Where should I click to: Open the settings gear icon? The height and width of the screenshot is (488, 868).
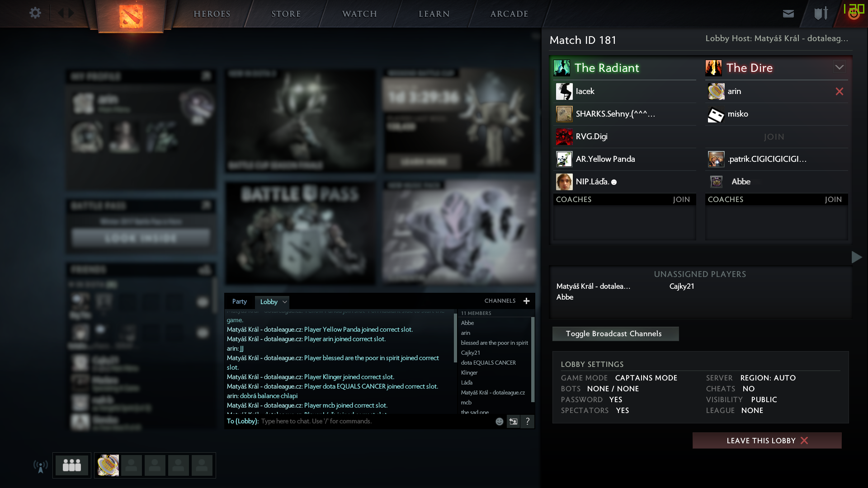click(35, 13)
